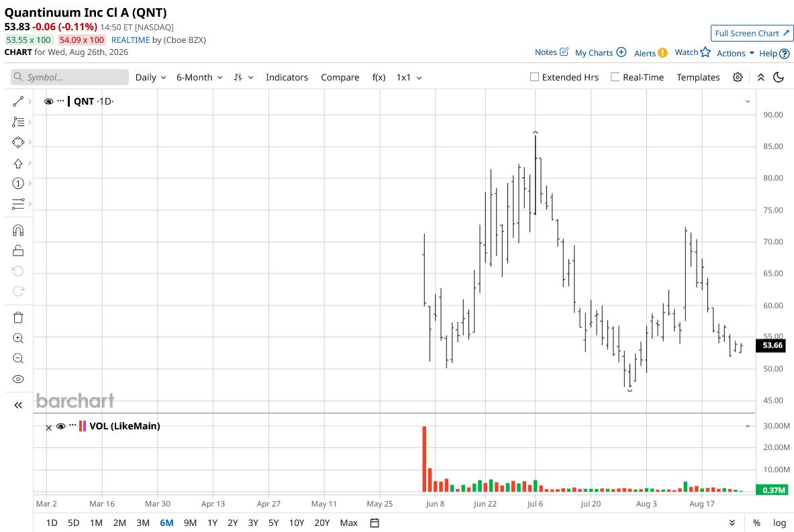
Task: Collapse the left drawing toolbar
Action: click(x=18, y=405)
